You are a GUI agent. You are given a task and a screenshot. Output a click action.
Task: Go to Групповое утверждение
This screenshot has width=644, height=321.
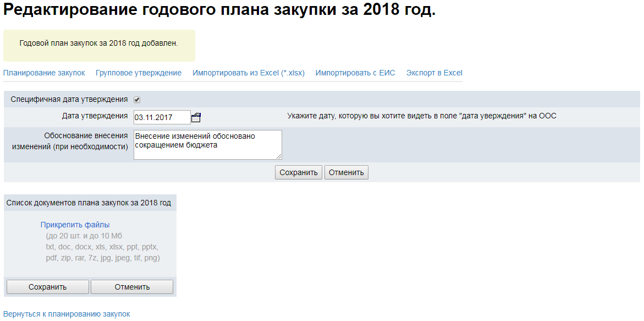[x=139, y=73]
